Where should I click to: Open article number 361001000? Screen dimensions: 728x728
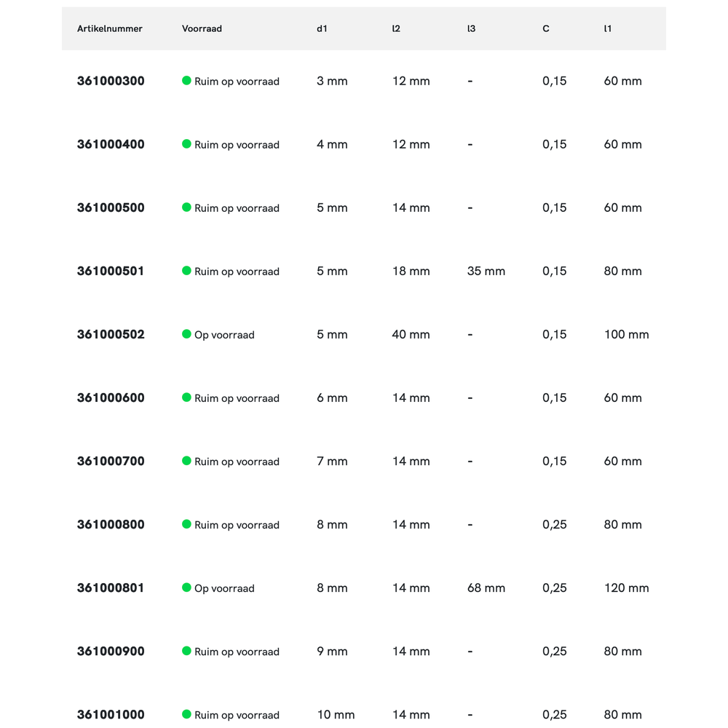coord(111,714)
